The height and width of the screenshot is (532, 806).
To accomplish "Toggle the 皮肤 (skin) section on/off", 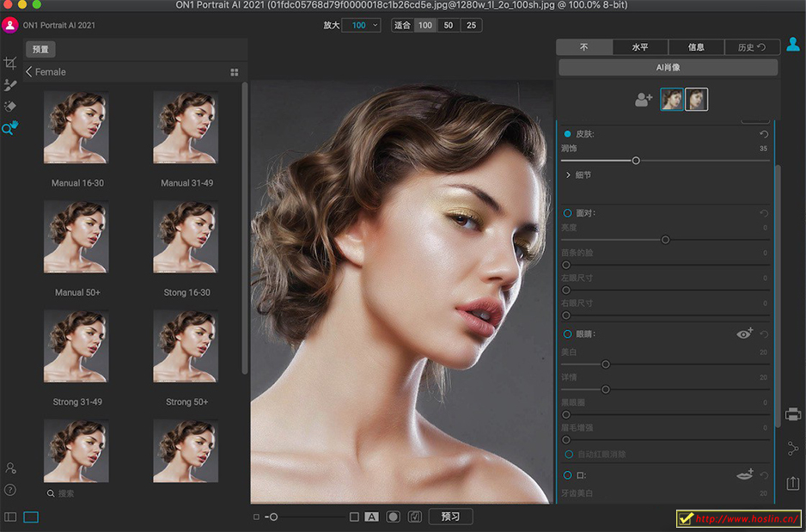I will (568, 134).
